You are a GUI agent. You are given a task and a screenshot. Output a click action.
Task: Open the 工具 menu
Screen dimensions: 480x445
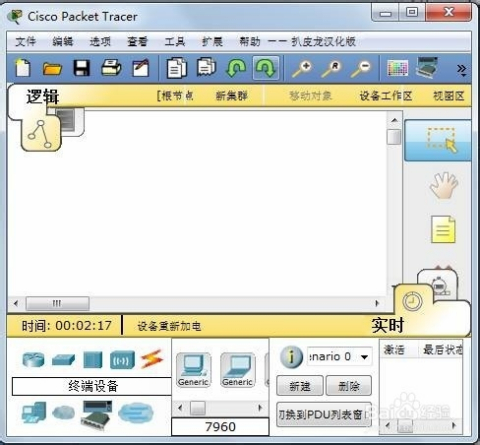click(x=175, y=41)
